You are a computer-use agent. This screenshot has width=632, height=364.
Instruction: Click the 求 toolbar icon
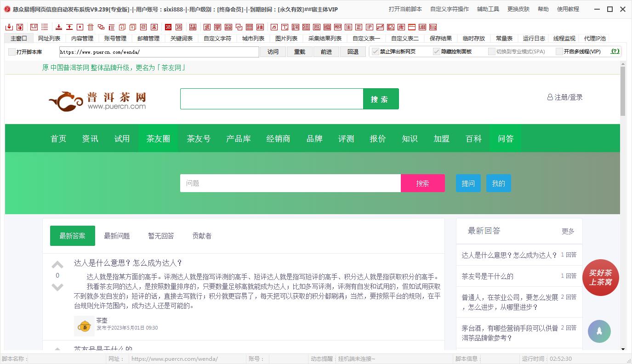(206, 27)
